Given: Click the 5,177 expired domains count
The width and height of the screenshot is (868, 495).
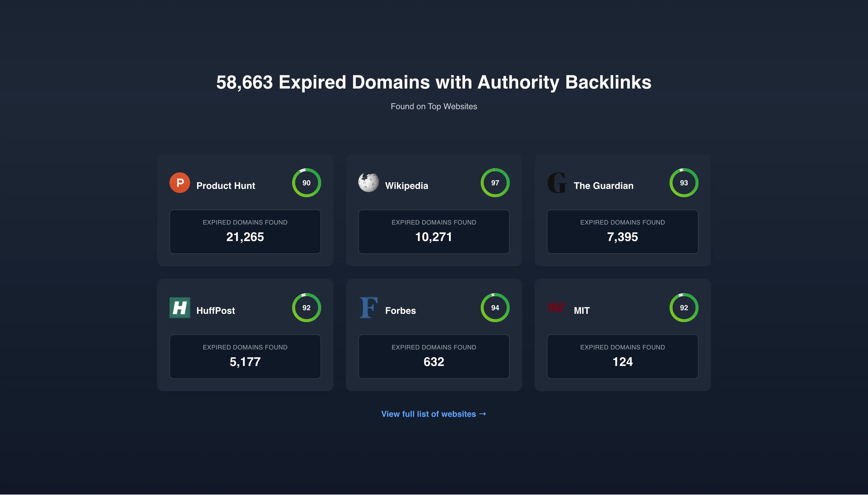Looking at the screenshot, I should (x=245, y=362).
